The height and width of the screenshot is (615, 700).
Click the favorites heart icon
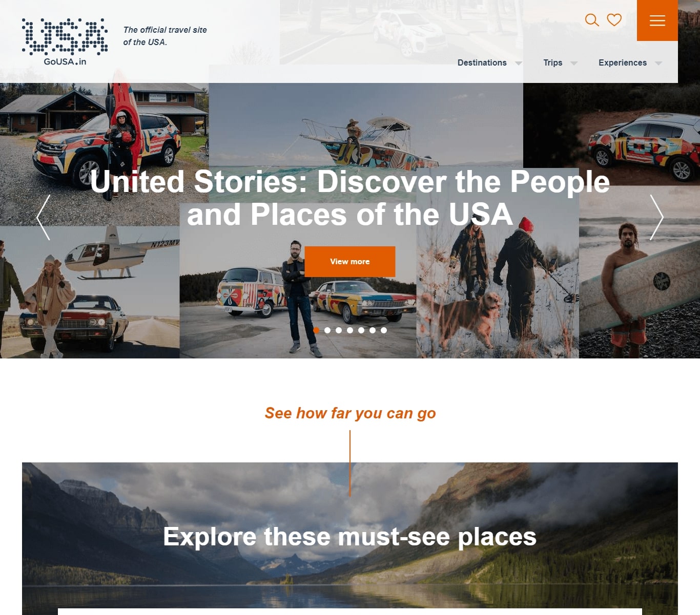click(x=614, y=20)
